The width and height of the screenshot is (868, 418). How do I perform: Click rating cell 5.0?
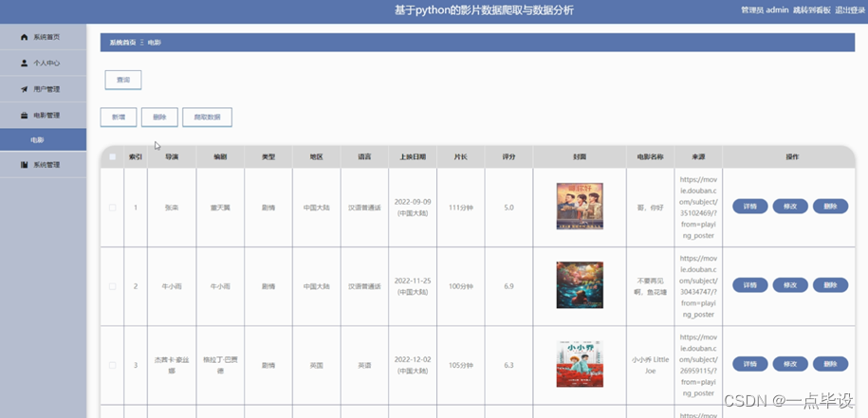click(x=508, y=208)
